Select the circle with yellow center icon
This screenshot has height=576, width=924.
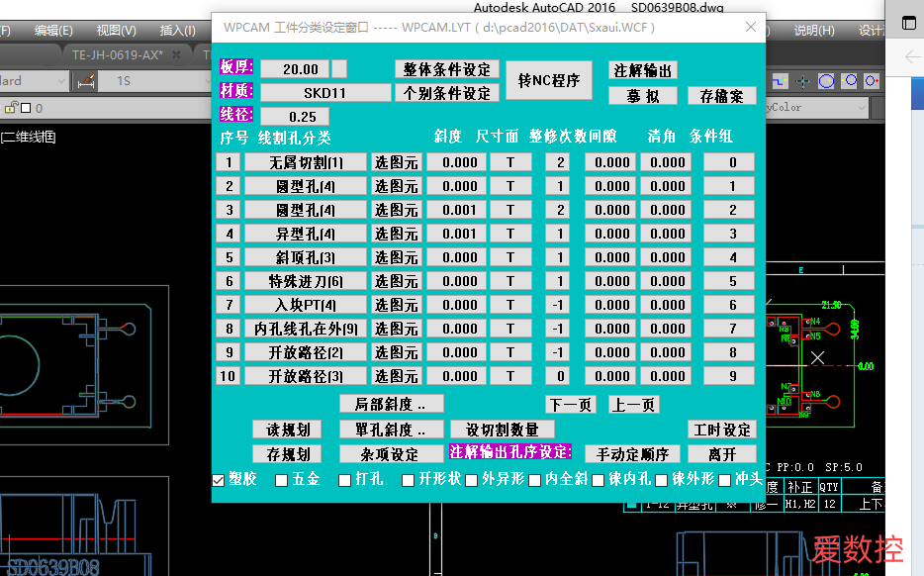pyautogui.click(x=826, y=81)
